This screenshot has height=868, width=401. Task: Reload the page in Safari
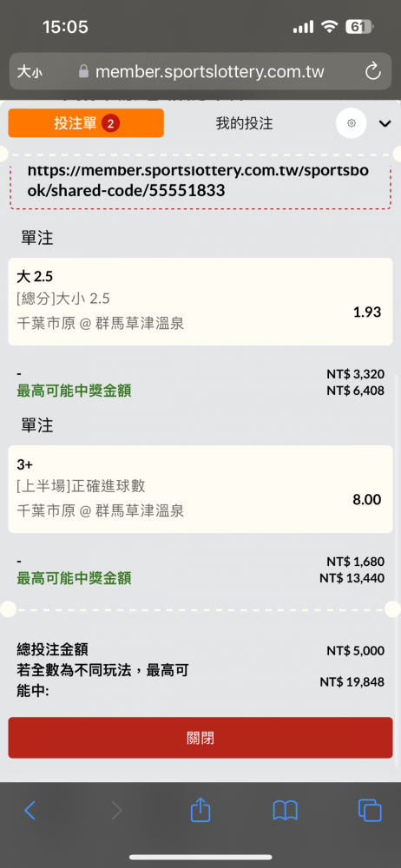(373, 71)
